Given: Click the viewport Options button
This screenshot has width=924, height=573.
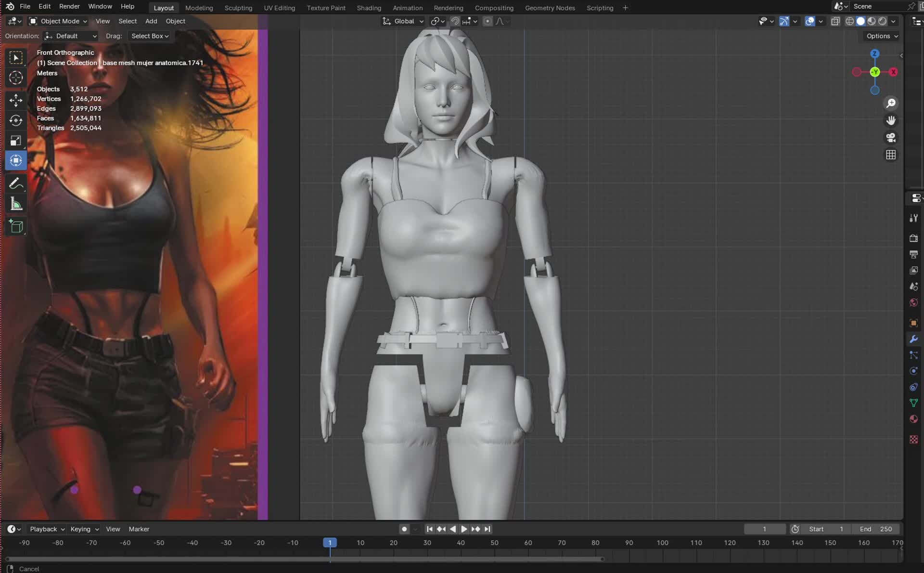Looking at the screenshot, I should tap(880, 36).
